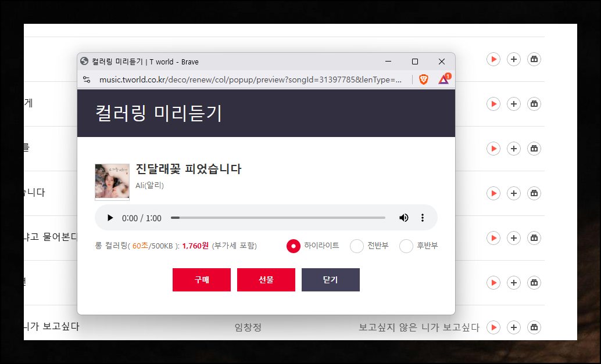Click gift icon in the row ending 게
This screenshot has width=601, height=364.
pos(534,104)
